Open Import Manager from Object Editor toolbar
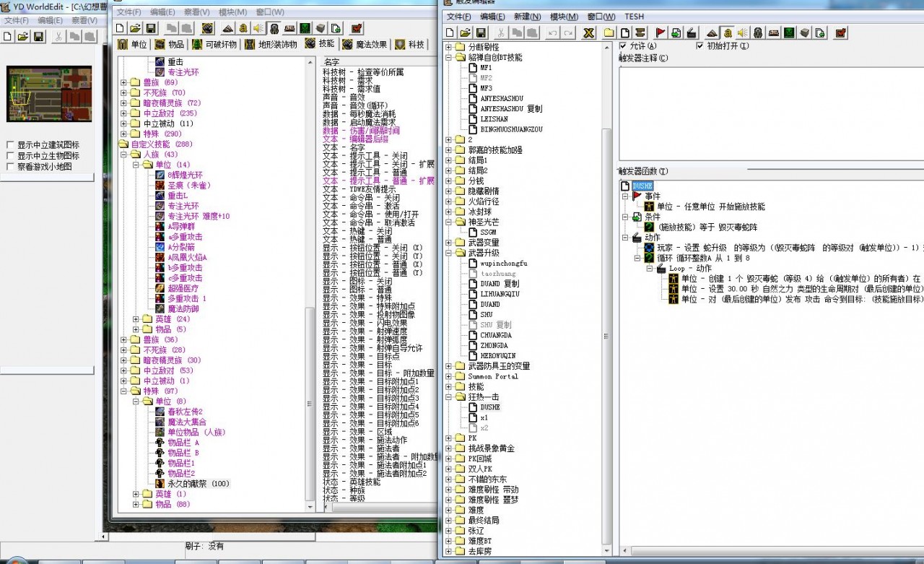Screen dimensions: 924x564 point(336,28)
